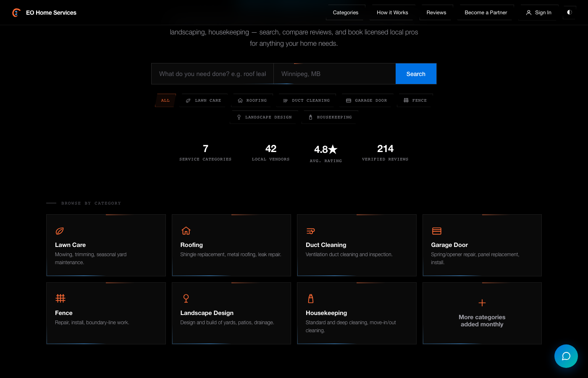Click the Housekeeping spray bottle icon in cards
This screenshot has height=378, width=588.
click(311, 299)
